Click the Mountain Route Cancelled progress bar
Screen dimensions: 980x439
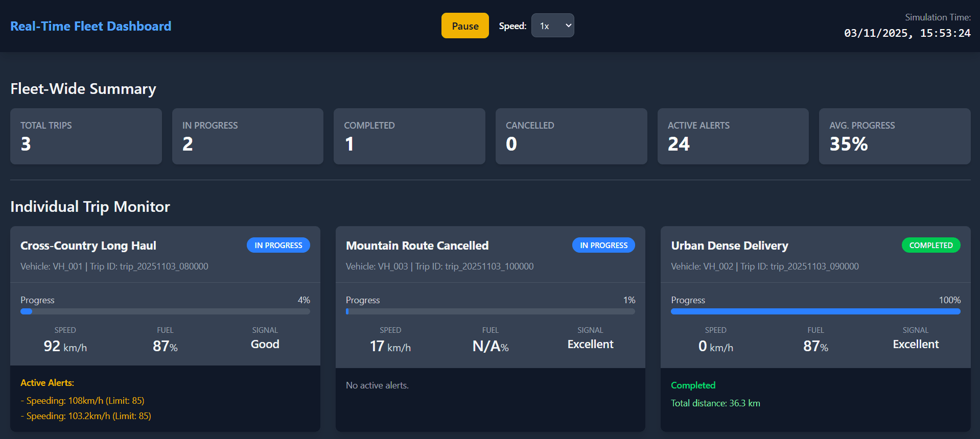point(491,311)
